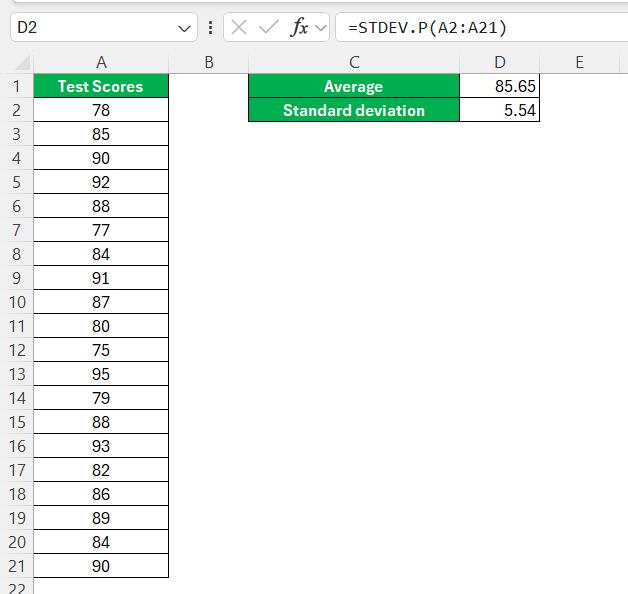This screenshot has width=628, height=594.
Task: Click cell A10 containing 87
Action: click(101, 302)
